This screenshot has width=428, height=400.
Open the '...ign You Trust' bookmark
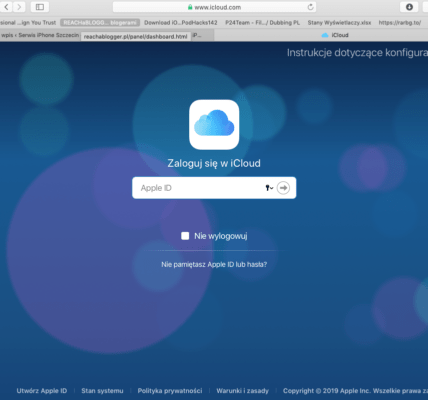click(x=28, y=23)
